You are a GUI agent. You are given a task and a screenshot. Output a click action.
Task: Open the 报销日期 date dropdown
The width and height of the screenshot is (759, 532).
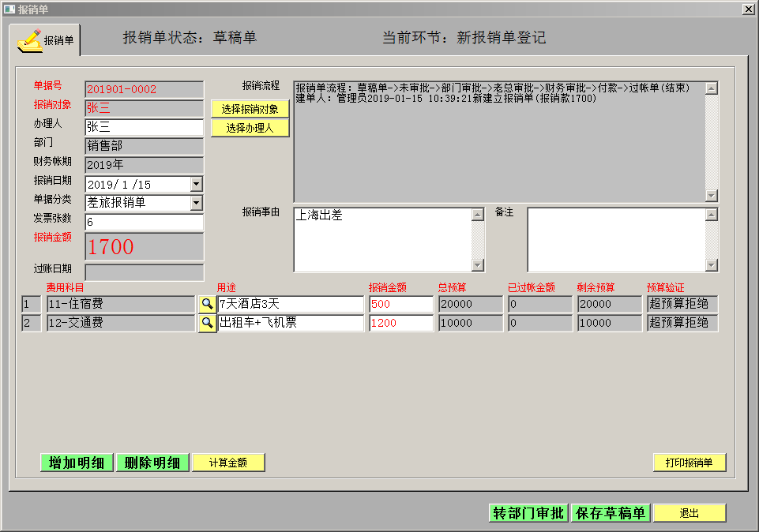(x=196, y=184)
